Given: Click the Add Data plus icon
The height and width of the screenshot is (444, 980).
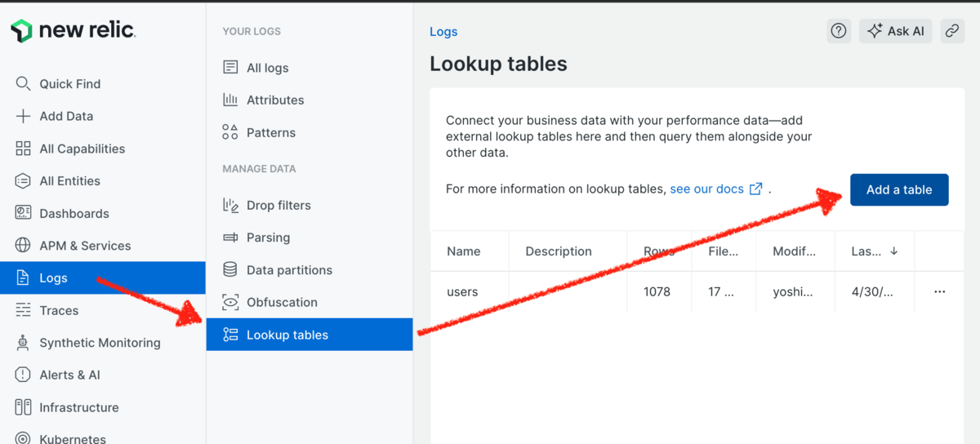Looking at the screenshot, I should click(x=23, y=116).
